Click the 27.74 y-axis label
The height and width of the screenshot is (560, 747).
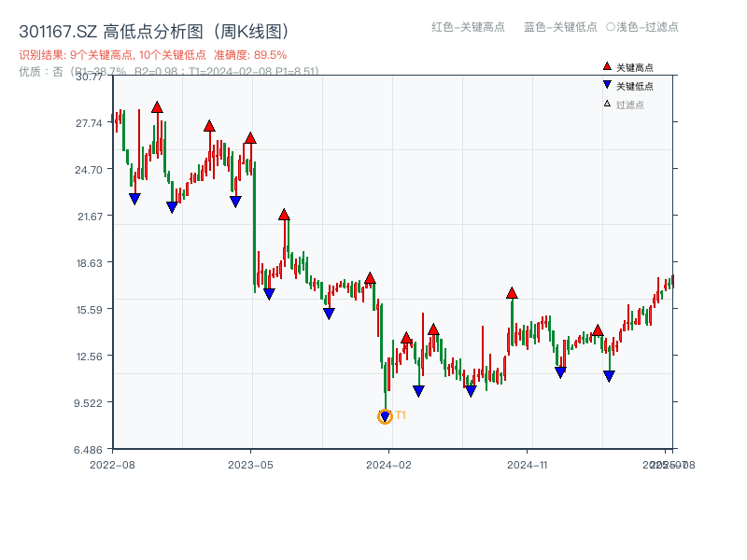pyautogui.click(x=89, y=123)
